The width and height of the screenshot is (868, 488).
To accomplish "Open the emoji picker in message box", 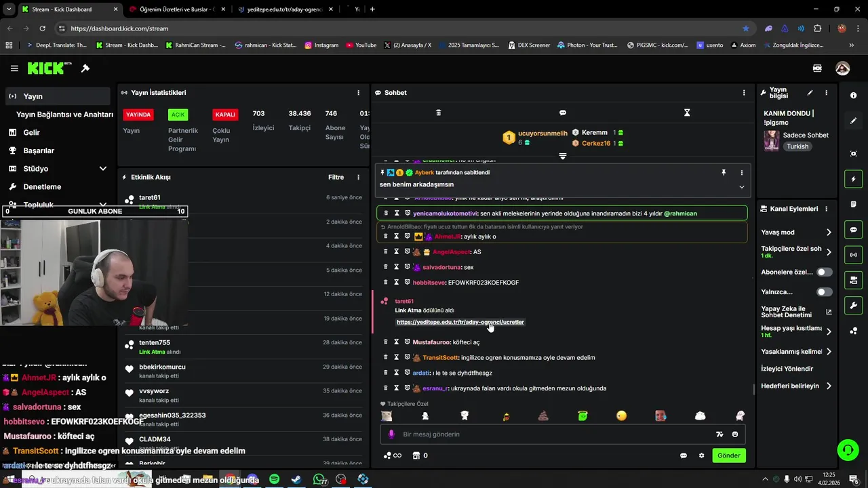I will click(x=735, y=434).
